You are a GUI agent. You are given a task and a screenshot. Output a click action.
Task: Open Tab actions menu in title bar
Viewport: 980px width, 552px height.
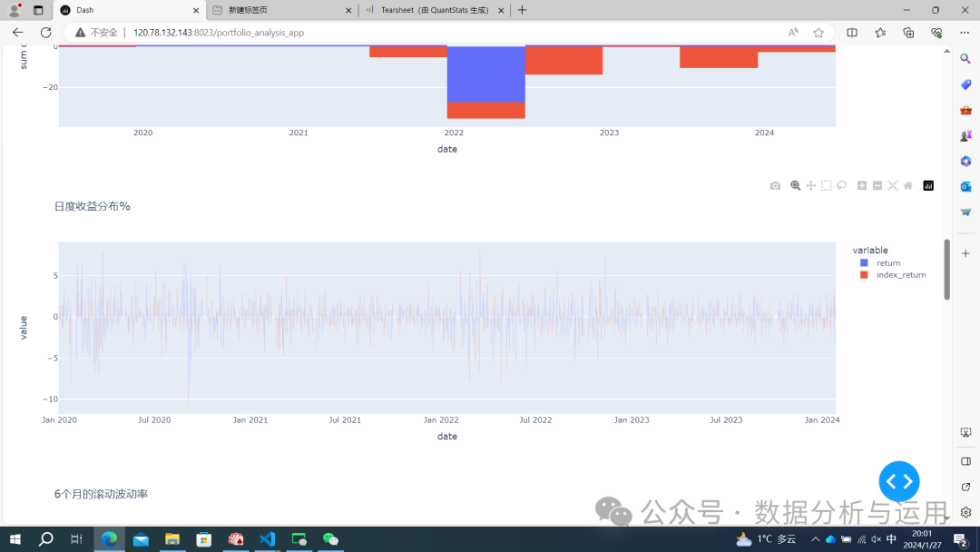click(x=38, y=10)
